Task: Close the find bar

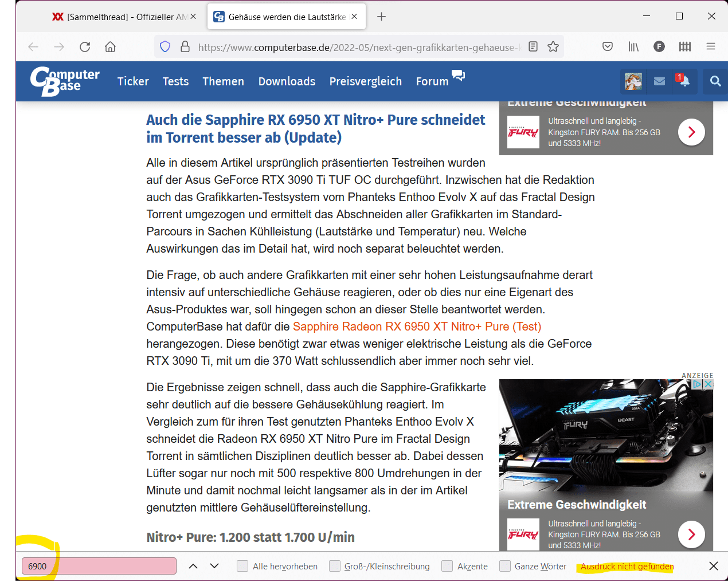Action: pos(714,566)
